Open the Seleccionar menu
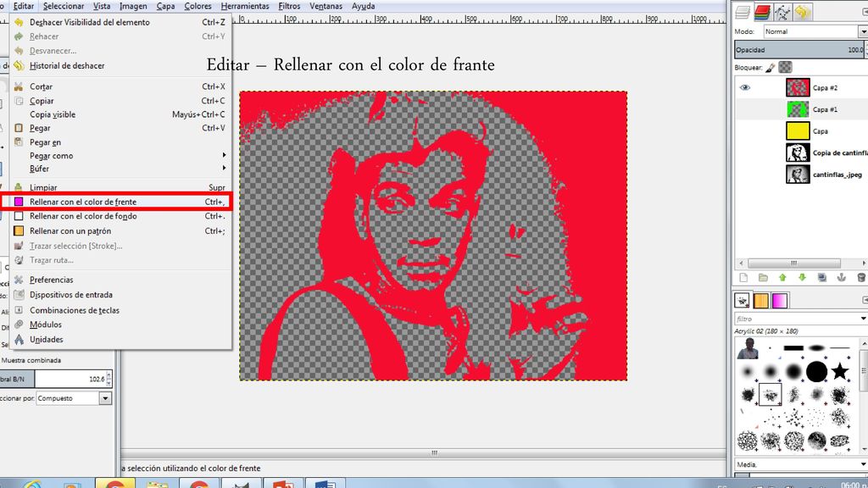This screenshot has width=868, height=488. pos(64,6)
